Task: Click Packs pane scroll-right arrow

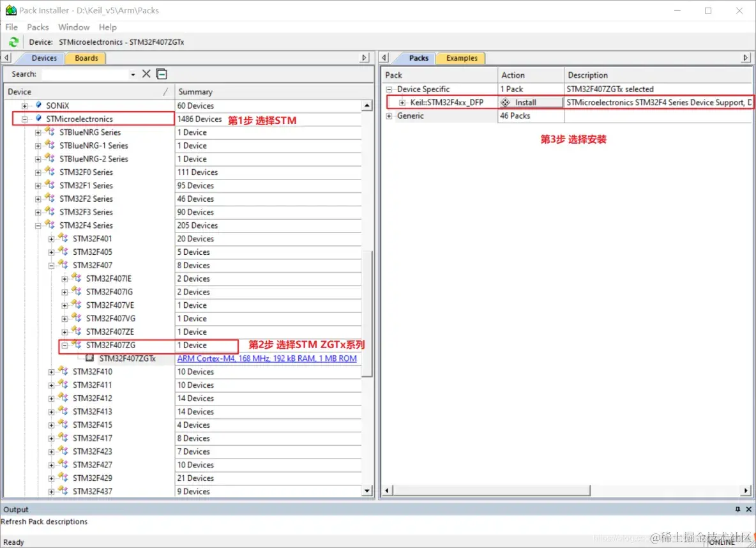Action: tap(746, 491)
